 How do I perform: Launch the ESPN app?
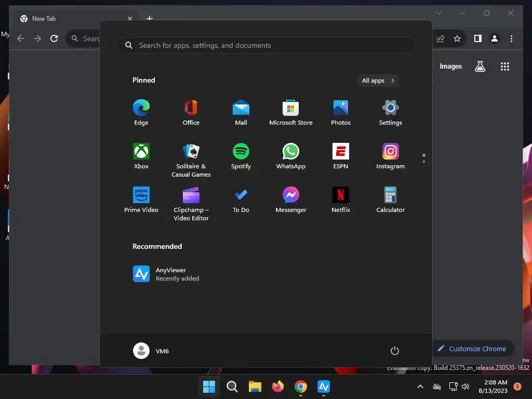(x=341, y=156)
